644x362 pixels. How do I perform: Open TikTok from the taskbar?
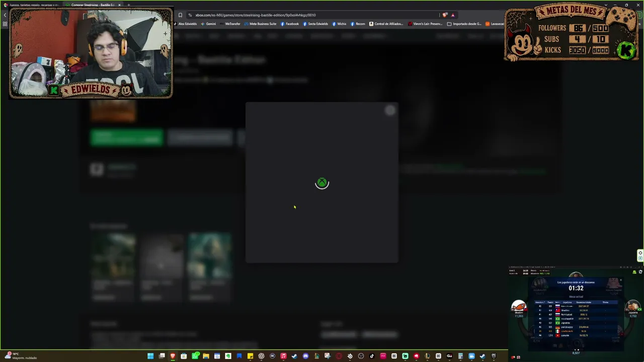click(372, 356)
